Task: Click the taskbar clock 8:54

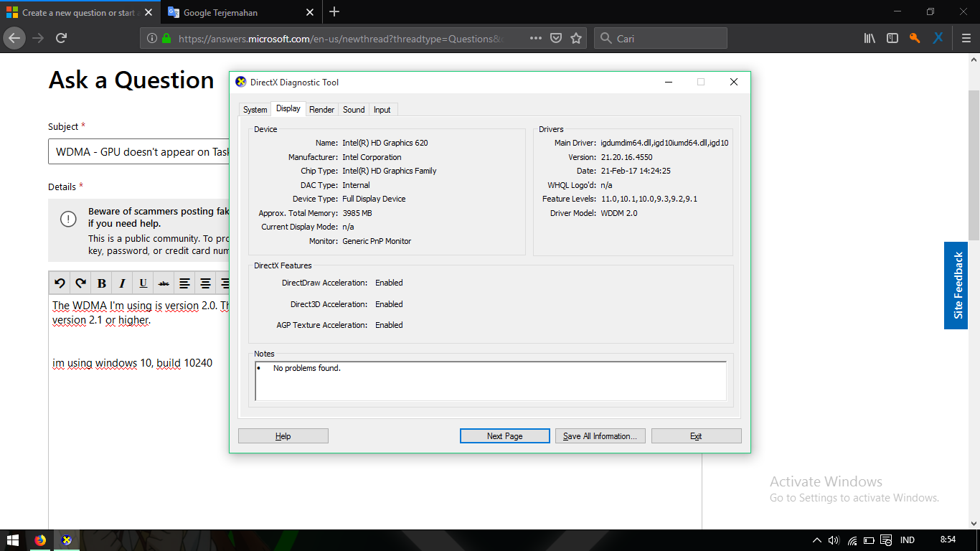Action: (948, 540)
